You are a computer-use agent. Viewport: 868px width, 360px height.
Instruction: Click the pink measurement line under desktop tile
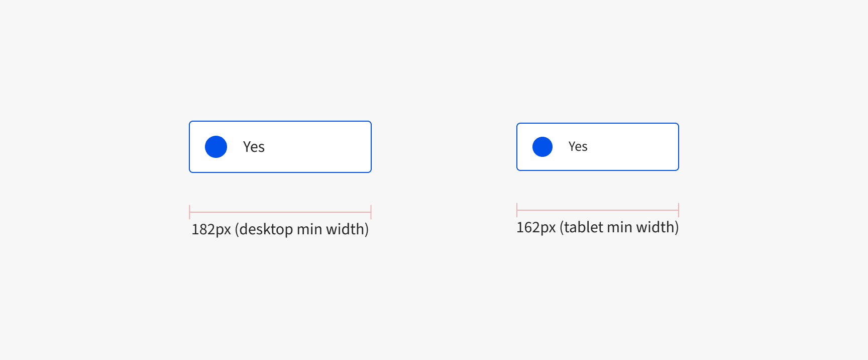pos(280,212)
